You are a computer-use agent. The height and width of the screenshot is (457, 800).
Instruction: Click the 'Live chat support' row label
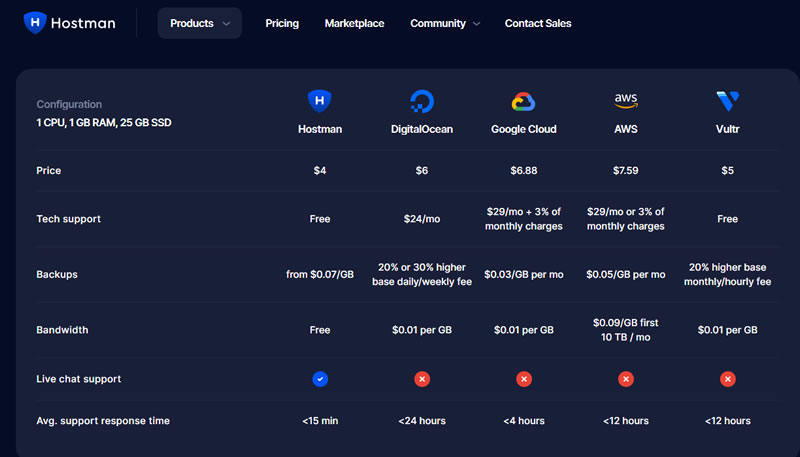[79, 379]
